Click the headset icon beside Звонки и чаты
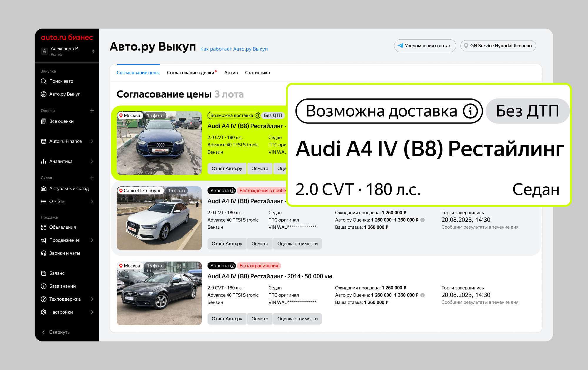 44,253
